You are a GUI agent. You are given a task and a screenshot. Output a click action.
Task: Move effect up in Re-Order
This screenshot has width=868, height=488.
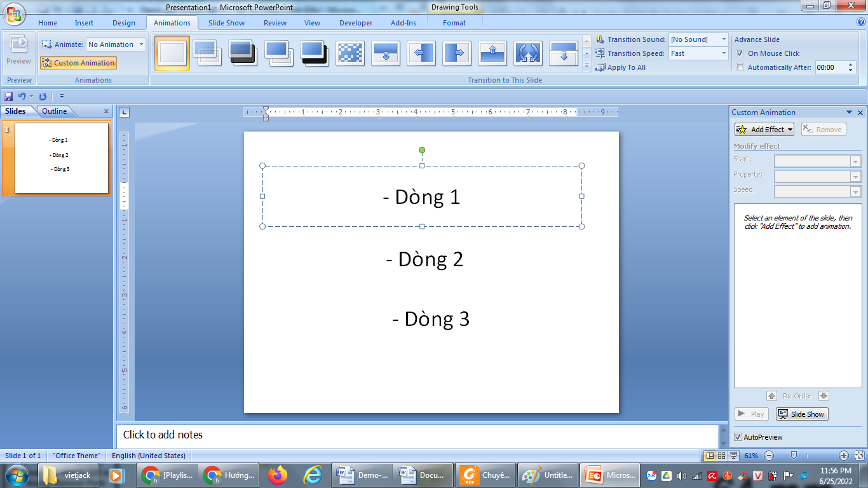point(772,396)
